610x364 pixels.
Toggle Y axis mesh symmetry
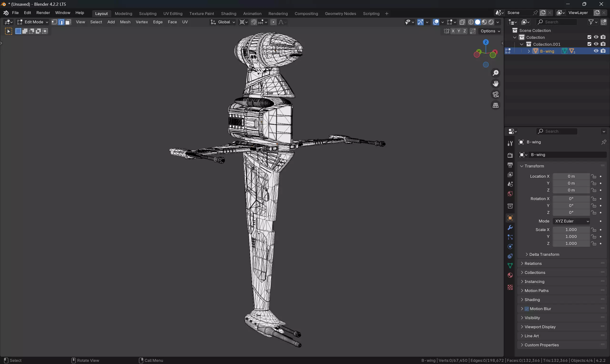click(x=459, y=31)
